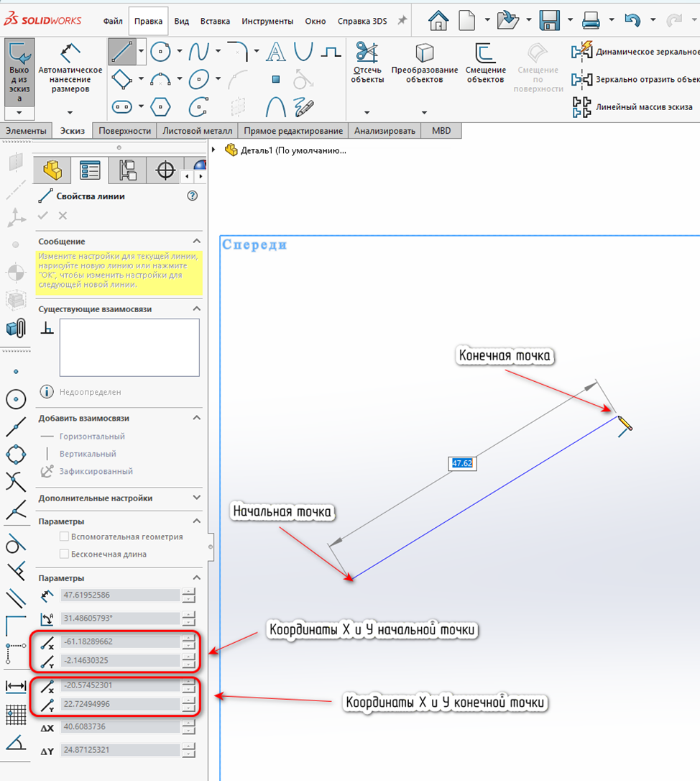
Task: Click line length field 47.61952586
Action: 120,595
